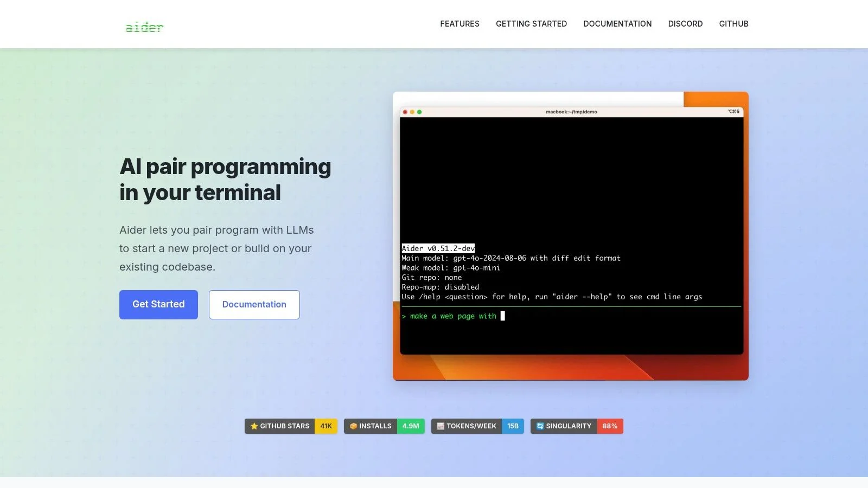Open the Discord nav link
The width and height of the screenshot is (868, 488).
685,24
